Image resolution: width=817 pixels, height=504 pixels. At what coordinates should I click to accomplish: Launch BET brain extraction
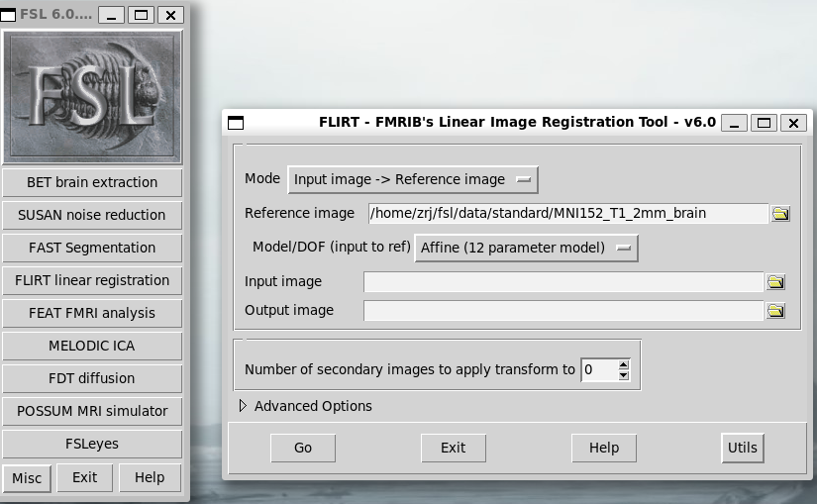coord(92,182)
